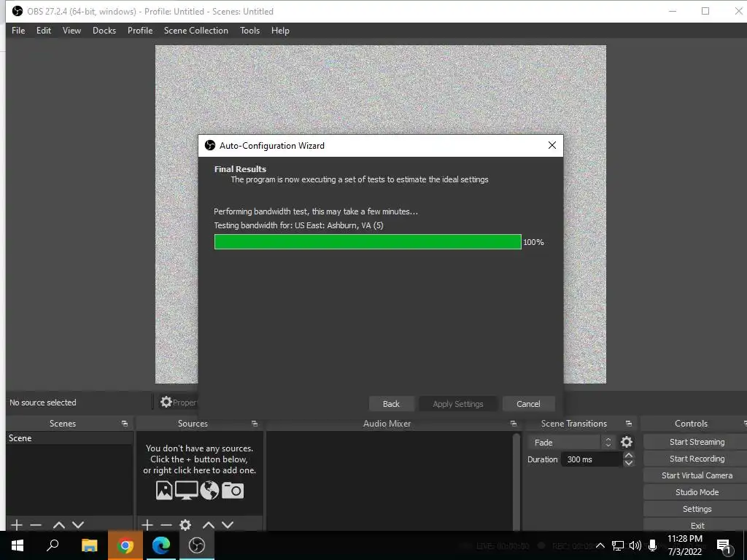The width and height of the screenshot is (747, 560).
Task: Increase transition duration with up arrow
Action: click(x=629, y=455)
